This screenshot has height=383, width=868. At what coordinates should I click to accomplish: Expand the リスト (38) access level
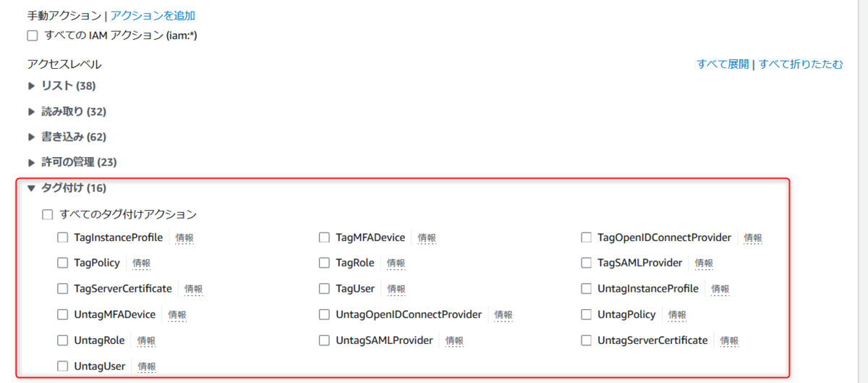coord(61,85)
